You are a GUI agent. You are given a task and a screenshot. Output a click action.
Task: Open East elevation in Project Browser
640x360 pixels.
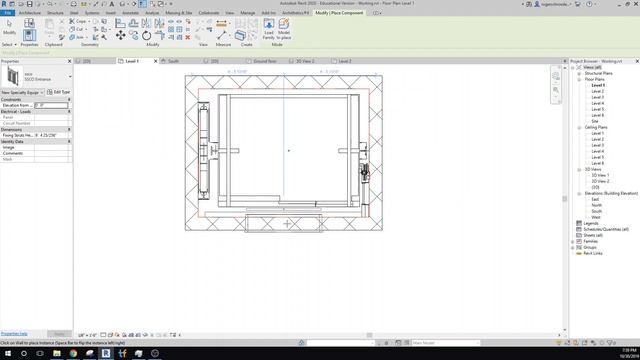[x=595, y=199]
